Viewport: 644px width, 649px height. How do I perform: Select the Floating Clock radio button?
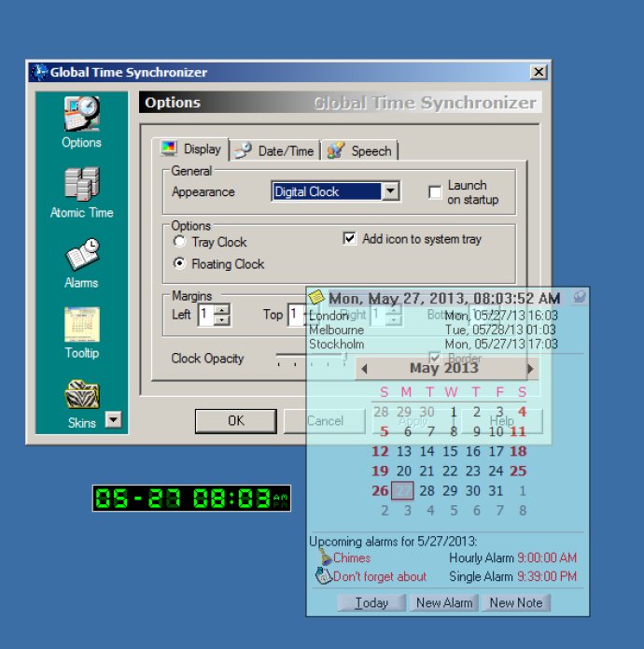click(x=179, y=263)
